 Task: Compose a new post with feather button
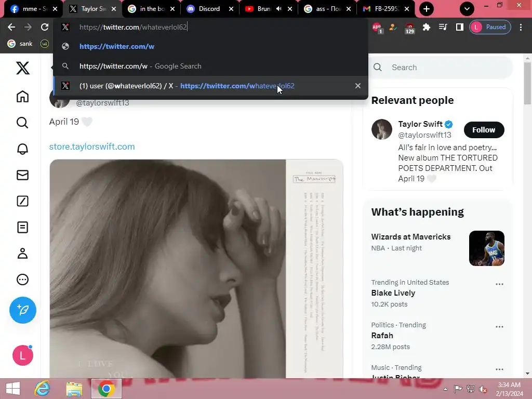click(x=23, y=310)
